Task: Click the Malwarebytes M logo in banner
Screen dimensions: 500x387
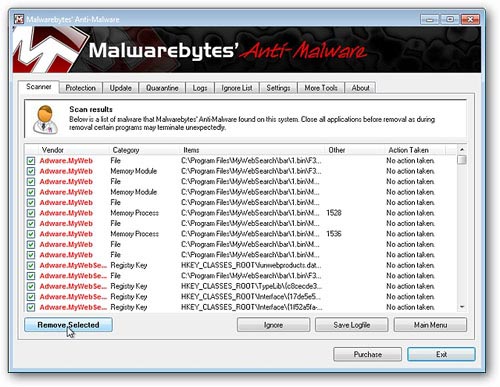Action: [47, 50]
